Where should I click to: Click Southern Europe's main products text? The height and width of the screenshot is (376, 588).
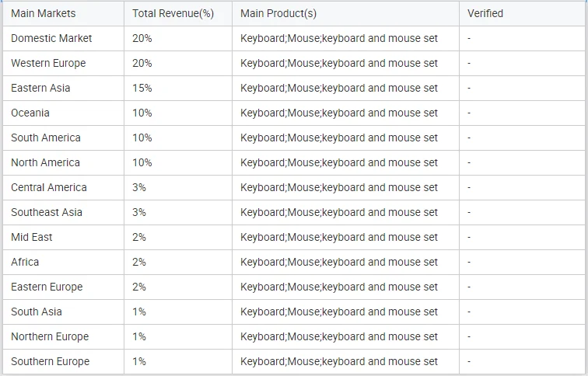coord(339,361)
